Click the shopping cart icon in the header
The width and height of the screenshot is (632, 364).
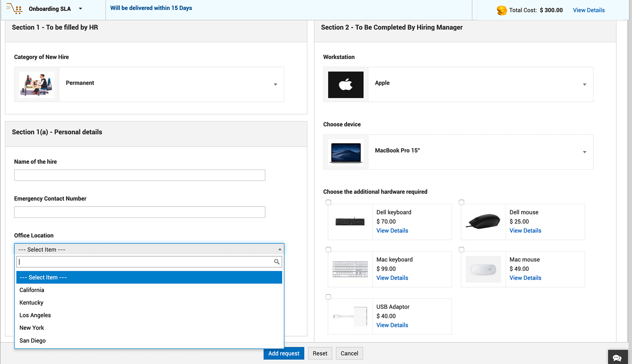pyautogui.click(x=15, y=9)
